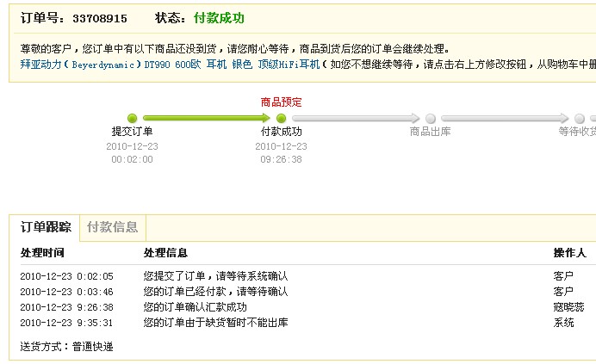Click the red 商品预定 label

click(x=281, y=102)
